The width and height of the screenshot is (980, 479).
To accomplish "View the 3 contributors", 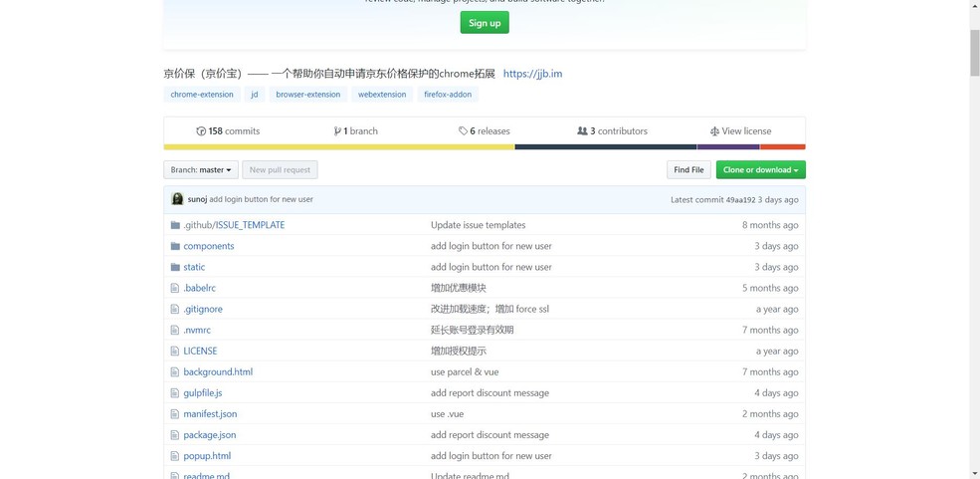I will coord(613,131).
